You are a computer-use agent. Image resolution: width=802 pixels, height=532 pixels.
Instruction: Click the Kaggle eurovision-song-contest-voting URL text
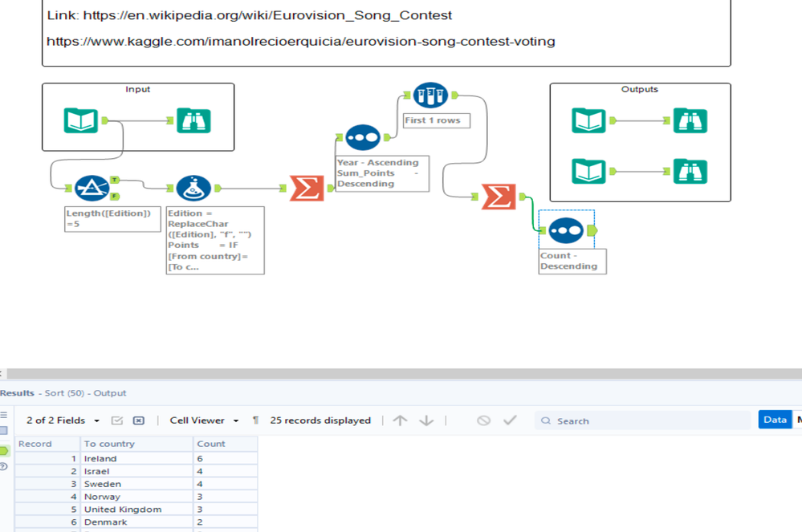301,42
